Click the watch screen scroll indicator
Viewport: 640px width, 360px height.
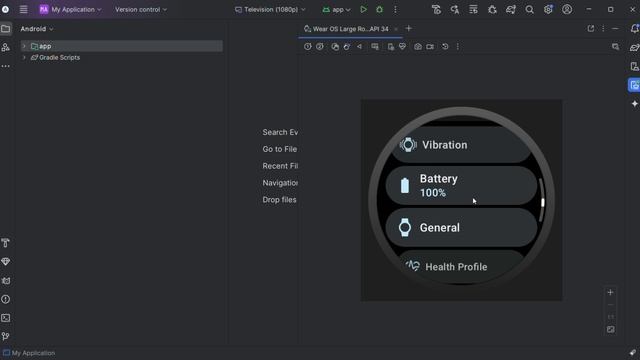click(542, 200)
